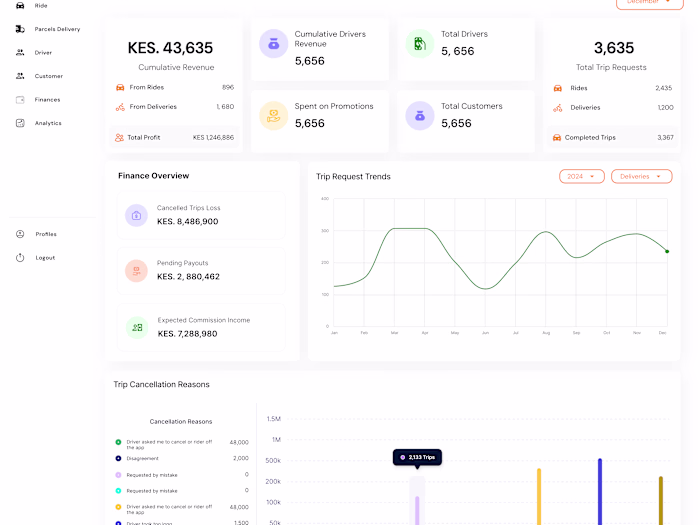700x525 pixels.
Task: Open the Ride sidebar car icon
Action: coord(20,5)
